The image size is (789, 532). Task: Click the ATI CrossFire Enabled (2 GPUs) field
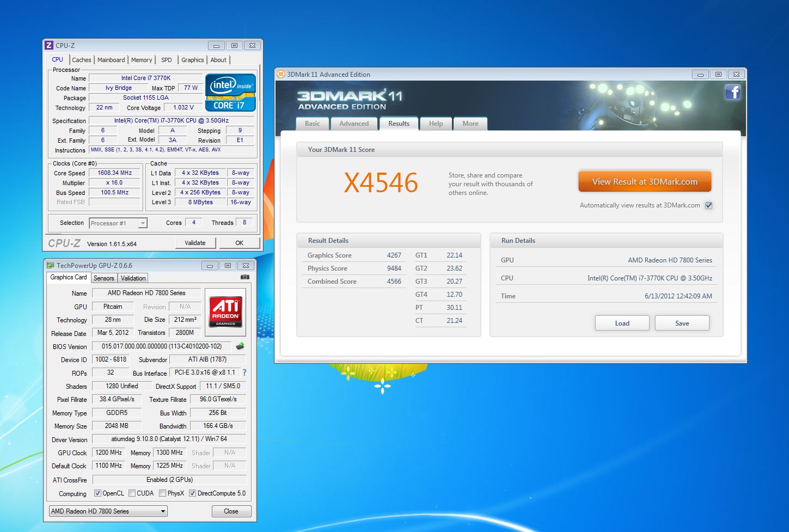pyautogui.click(x=169, y=480)
